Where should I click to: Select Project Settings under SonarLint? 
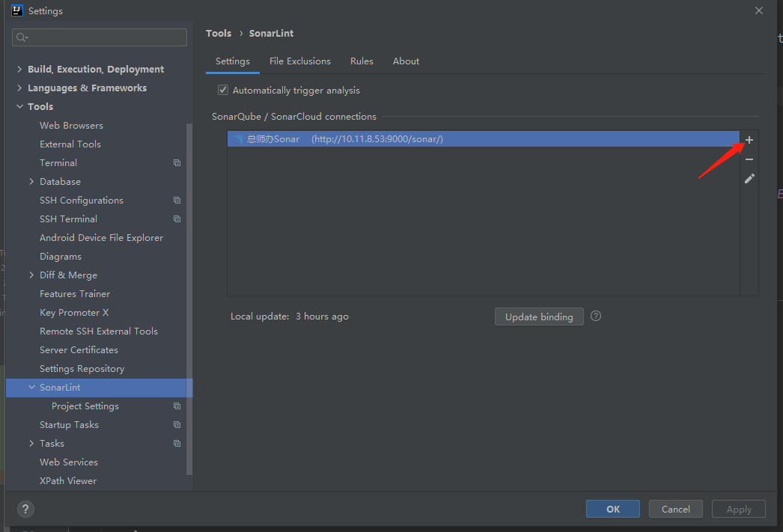(85, 406)
